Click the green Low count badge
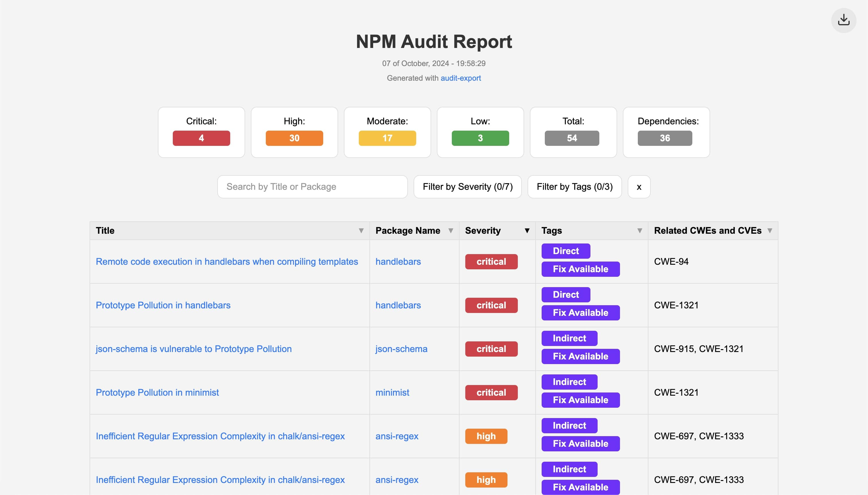Image resolution: width=868 pixels, height=495 pixels. 480,138
